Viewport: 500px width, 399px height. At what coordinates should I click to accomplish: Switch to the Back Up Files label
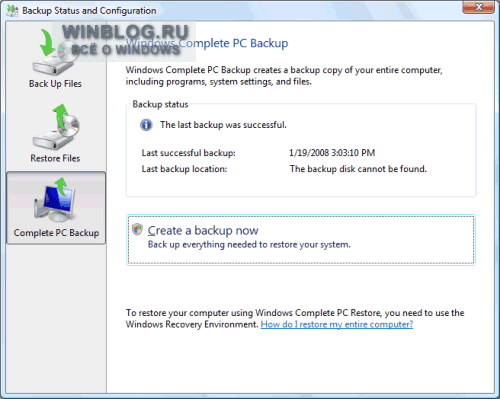55,84
